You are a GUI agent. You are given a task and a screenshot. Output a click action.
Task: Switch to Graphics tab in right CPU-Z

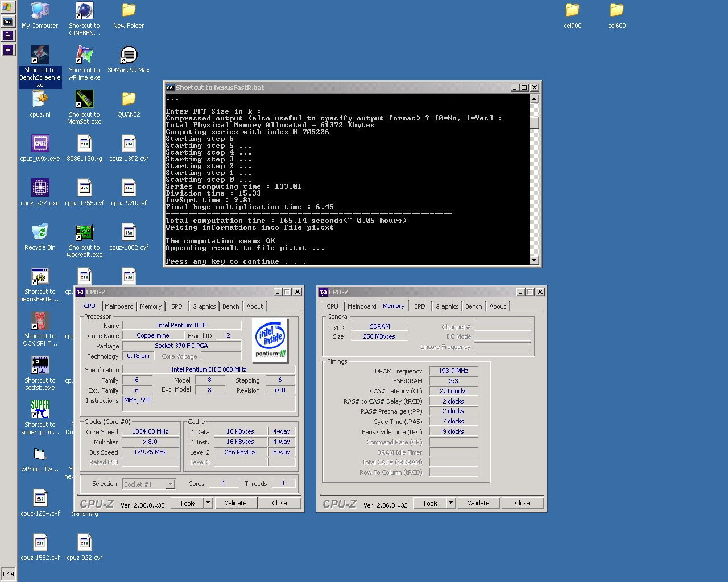446,306
